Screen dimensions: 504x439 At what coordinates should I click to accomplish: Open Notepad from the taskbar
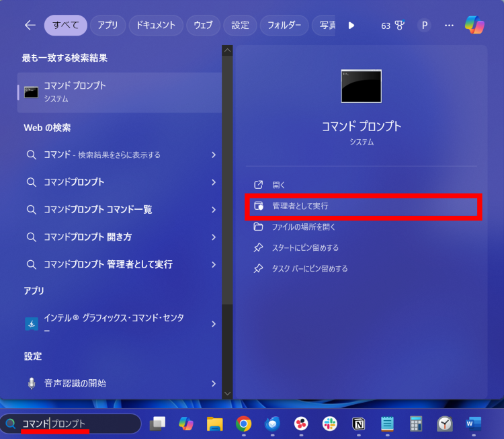tap(387, 424)
